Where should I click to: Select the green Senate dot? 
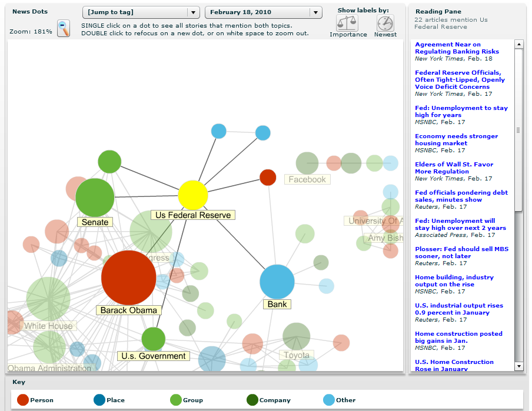95,198
